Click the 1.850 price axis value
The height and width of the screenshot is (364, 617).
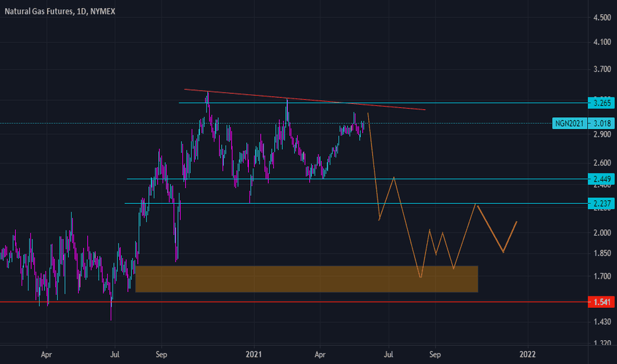pos(602,253)
